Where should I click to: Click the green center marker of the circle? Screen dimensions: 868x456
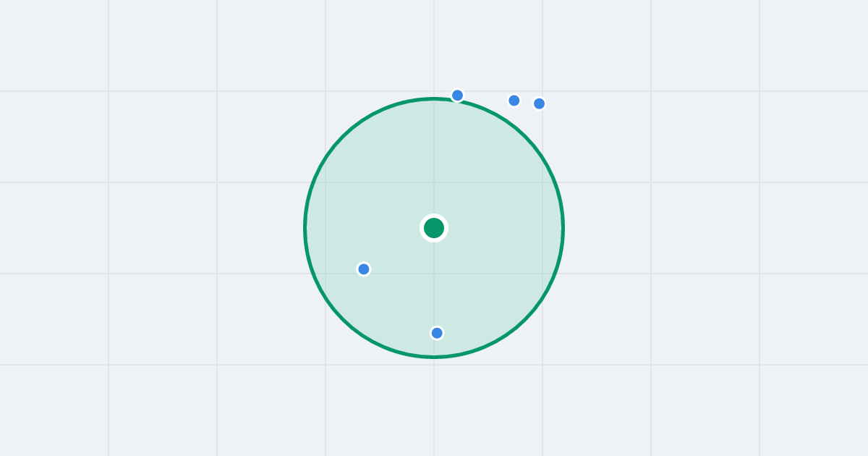point(434,228)
